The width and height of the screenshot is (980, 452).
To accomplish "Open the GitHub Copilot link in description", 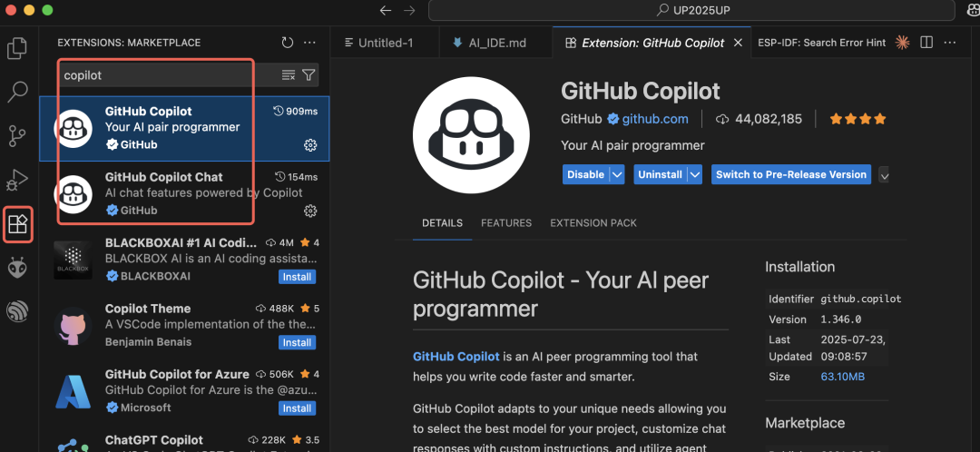I will pyautogui.click(x=456, y=357).
